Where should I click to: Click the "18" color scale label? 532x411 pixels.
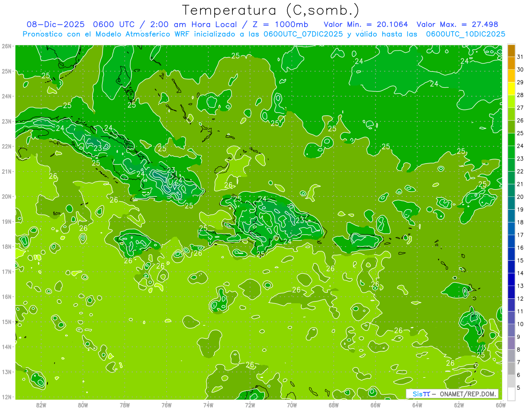click(x=520, y=222)
